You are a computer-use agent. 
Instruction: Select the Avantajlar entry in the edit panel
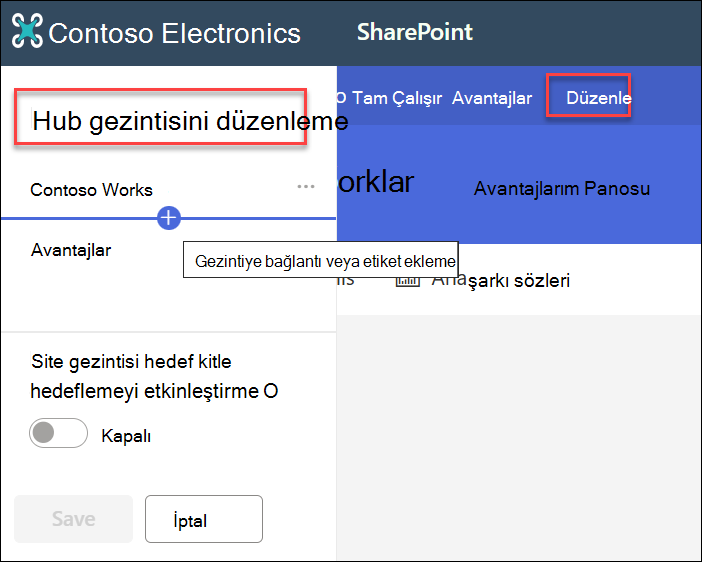coord(71,250)
